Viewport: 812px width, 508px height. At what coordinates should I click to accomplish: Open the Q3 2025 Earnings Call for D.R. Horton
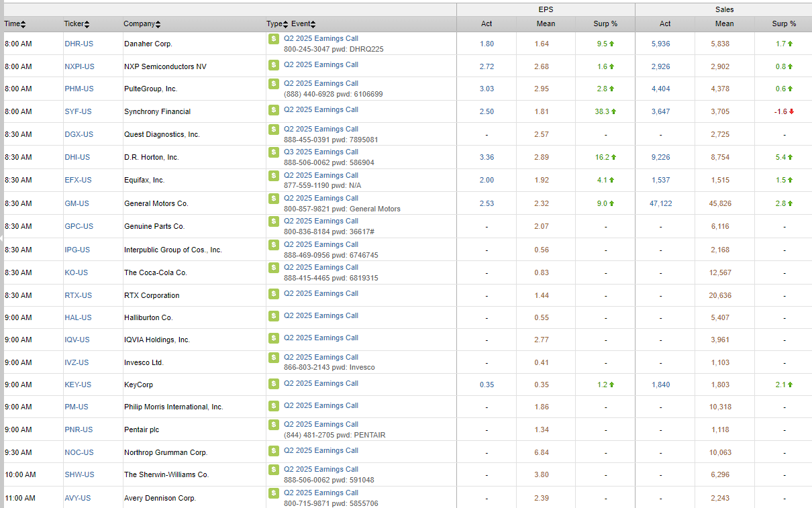[x=321, y=152]
